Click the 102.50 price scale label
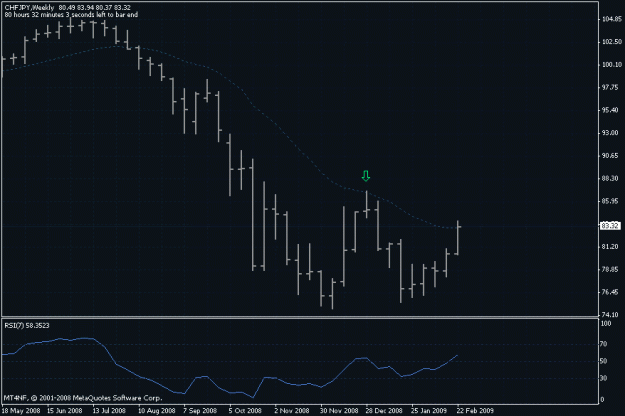Viewport: 625px width, 416px height. [x=611, y=42]
